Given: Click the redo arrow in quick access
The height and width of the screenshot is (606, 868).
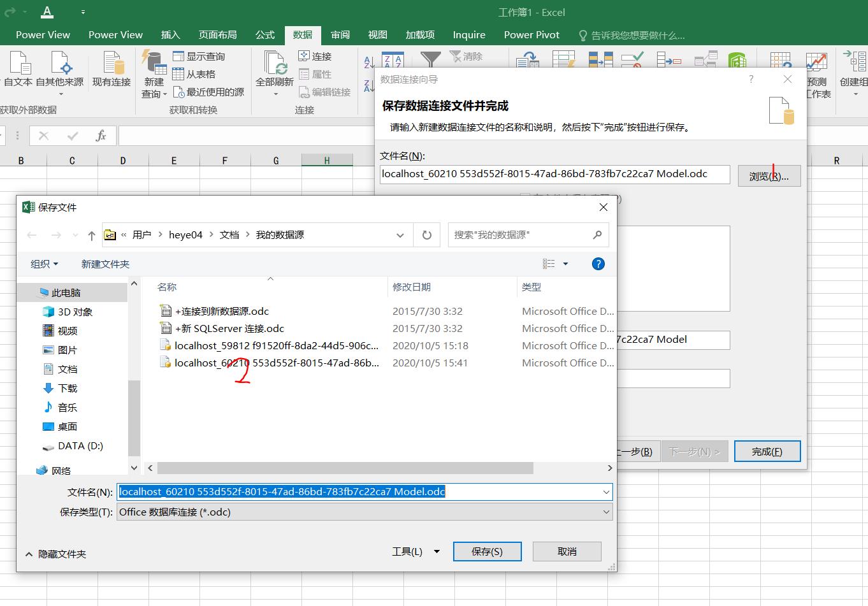Looking at the screenshot, I should pyautogui.click(x=9, y=11).
